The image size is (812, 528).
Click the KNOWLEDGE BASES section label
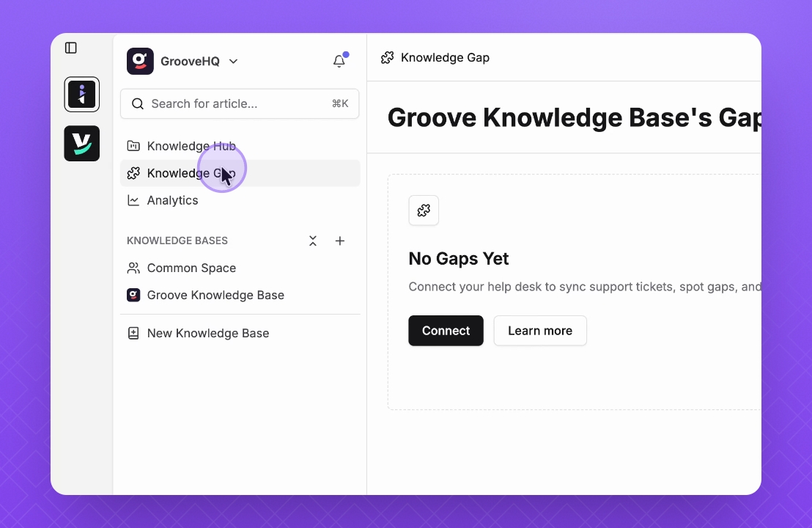(177, 241)
